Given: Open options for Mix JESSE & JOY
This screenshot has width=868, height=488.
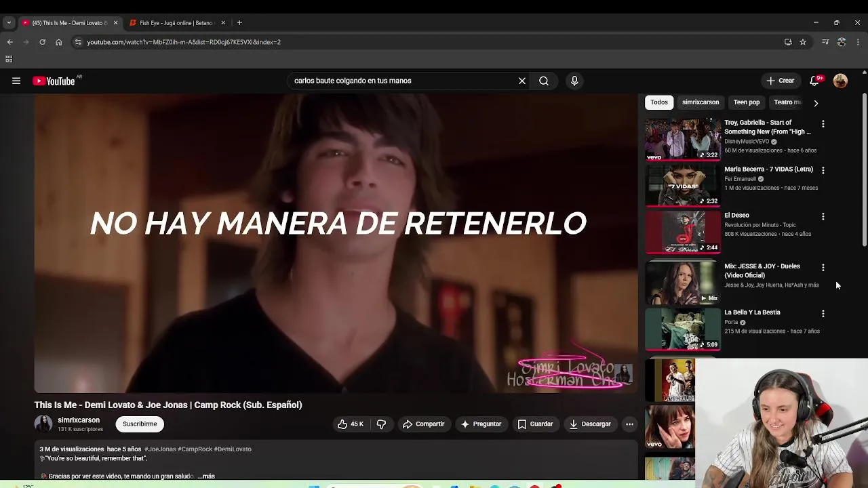Looking at the screenshot, I should tap(823, 268).
